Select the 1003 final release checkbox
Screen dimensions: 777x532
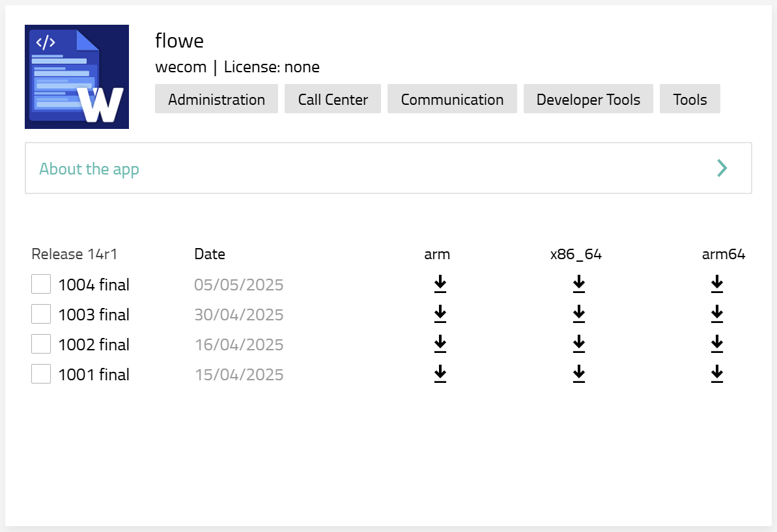(41, 315)
